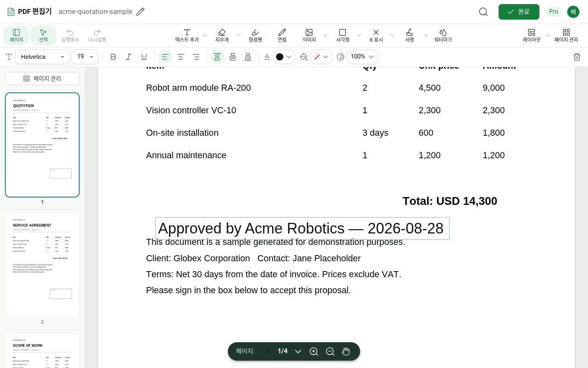588x368 pixels.
Task: Click the 서명 signature tool
Action: click(x=410, y=36)
